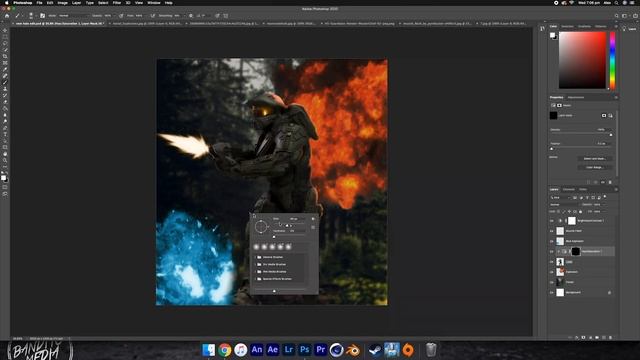640x360 pixels.
Task: Select the Brush tool in toolbar
Action: [5, 82]
